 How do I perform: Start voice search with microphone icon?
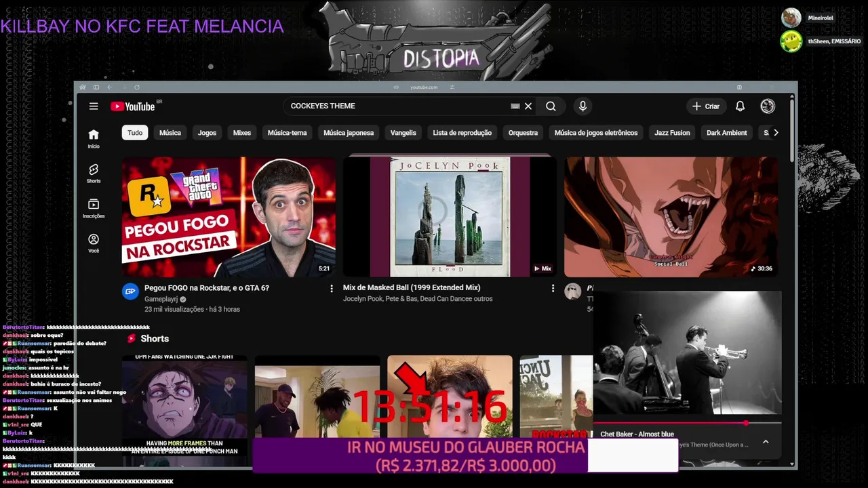583,106
